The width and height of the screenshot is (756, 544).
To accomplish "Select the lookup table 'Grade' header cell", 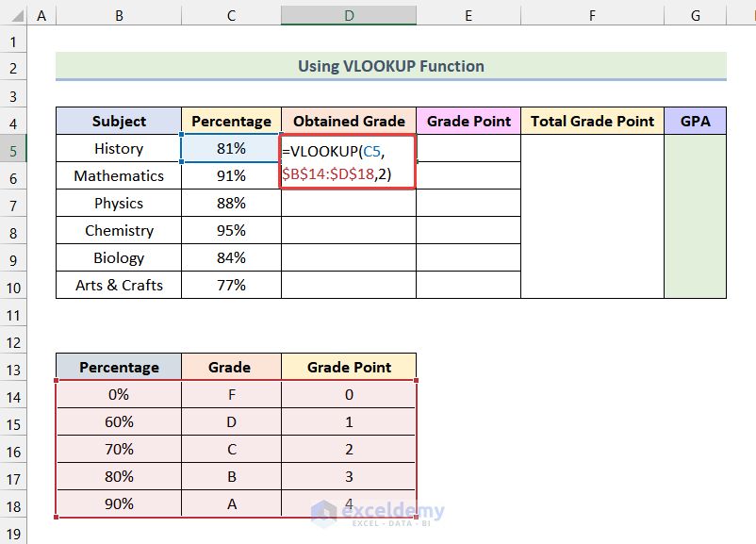I will [x=231, y=368].
